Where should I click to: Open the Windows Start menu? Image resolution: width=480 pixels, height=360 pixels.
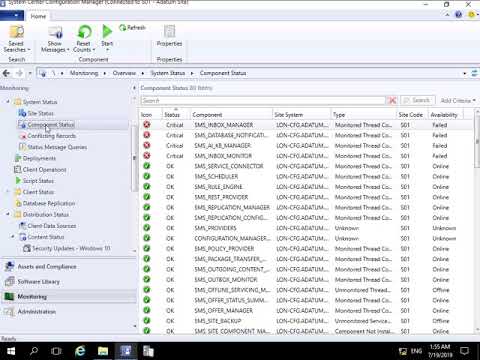point(11,351)
